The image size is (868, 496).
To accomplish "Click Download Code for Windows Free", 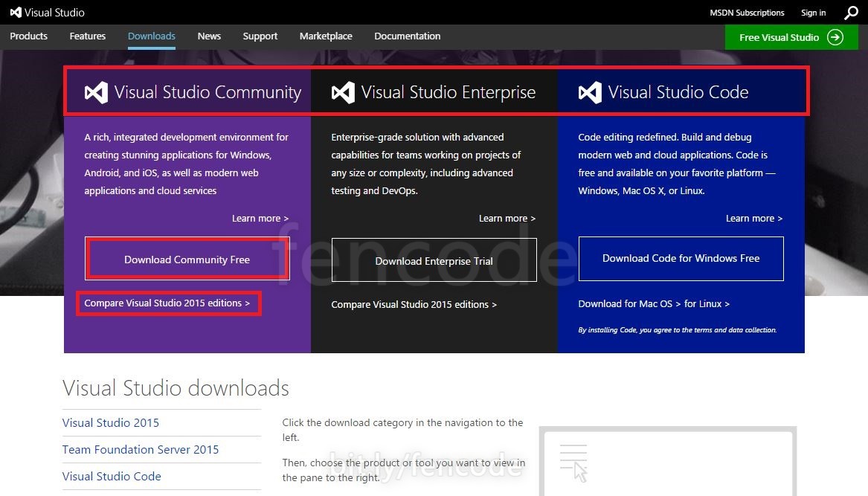I will tap(681, 259).
